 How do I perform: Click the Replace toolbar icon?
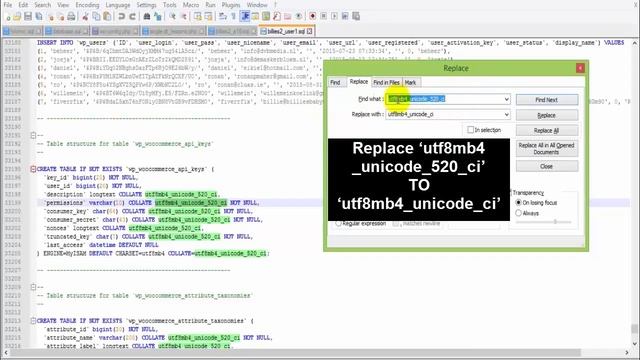point(158,16)
